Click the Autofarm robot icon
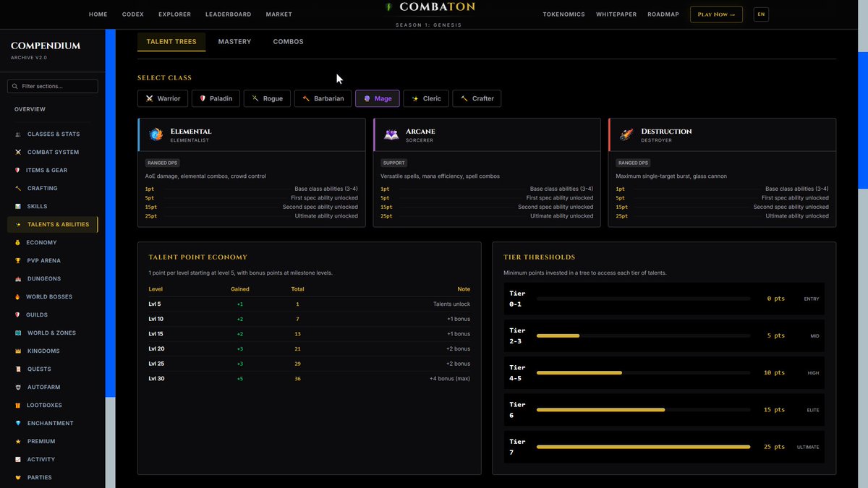The height and width of the screenshot is (488, 868). [18, 388]
